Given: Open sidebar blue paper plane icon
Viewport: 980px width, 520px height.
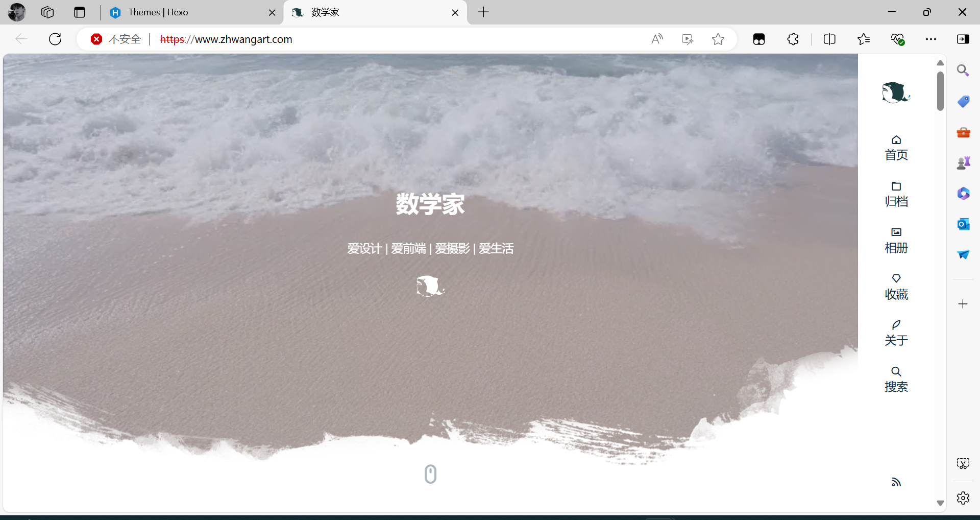Looking at the screenshot, I should 963,254.
